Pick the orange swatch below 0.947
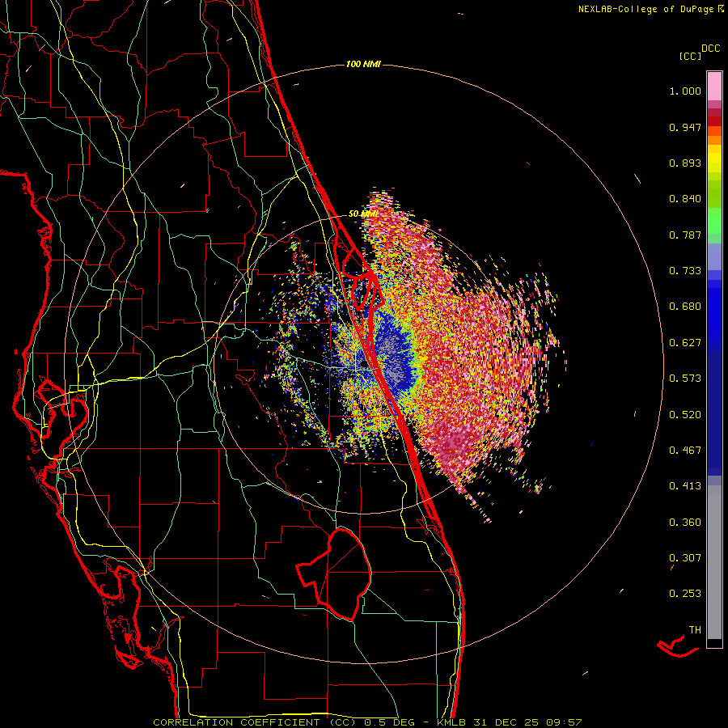Image resolution: width=728 pixels, height=728 pixels. coord(714,140)
